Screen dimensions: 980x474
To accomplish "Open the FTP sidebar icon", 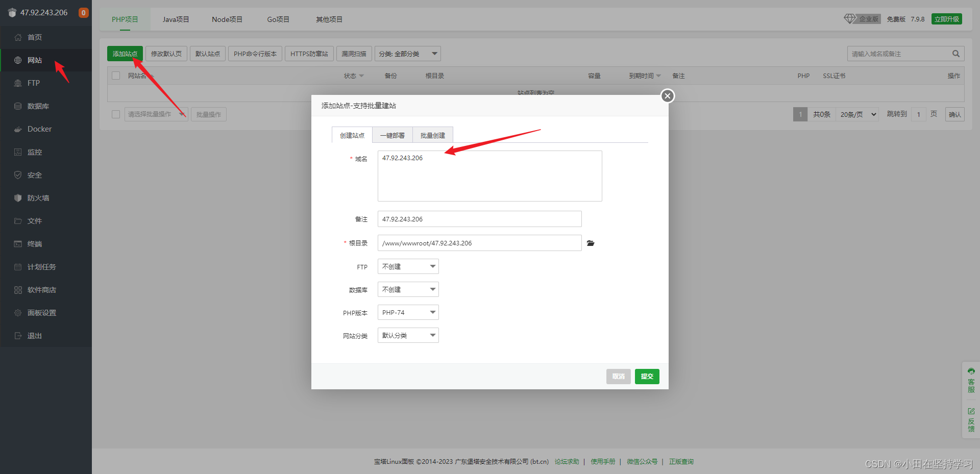I will (x=18, y=83).
